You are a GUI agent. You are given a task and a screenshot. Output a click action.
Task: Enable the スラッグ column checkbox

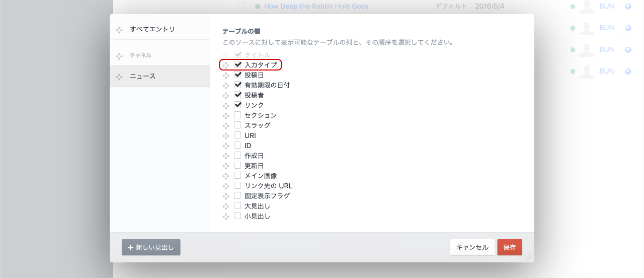coord(237,125)
